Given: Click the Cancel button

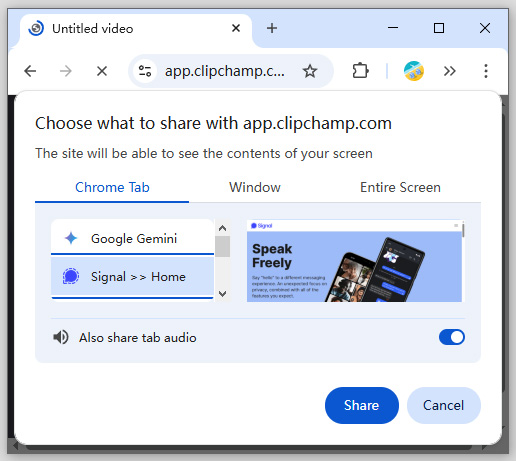Looking at the screenshot, I should coord(444,405).
